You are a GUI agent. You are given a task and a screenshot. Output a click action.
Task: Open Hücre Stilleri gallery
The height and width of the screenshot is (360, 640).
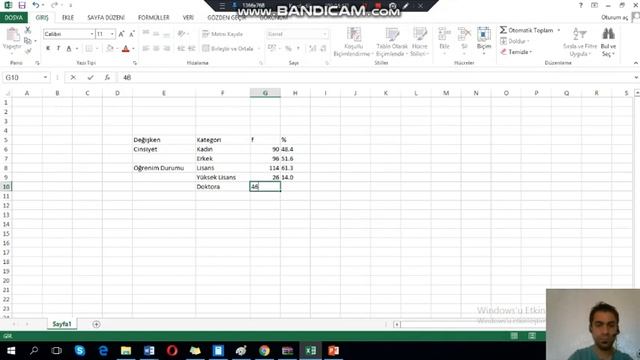coord(420,42)
